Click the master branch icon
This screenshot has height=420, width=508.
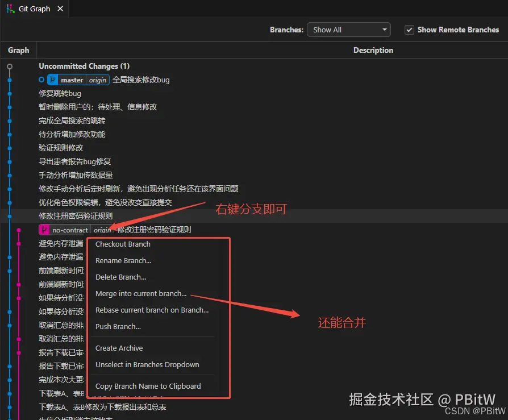click(x=52, y=80)
